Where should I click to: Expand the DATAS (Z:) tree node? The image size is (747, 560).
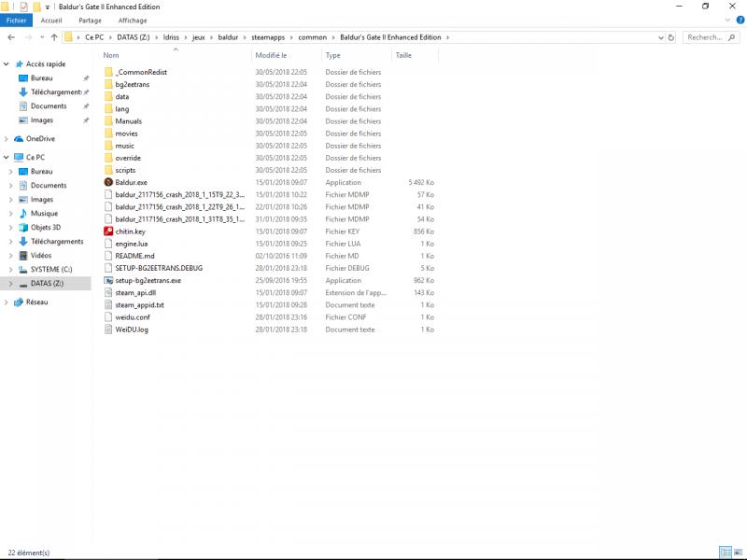coord(11,284)
